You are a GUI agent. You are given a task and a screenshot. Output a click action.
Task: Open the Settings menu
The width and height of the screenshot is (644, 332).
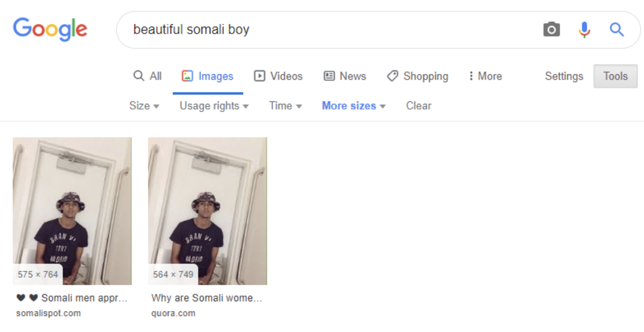click(564, 76)
